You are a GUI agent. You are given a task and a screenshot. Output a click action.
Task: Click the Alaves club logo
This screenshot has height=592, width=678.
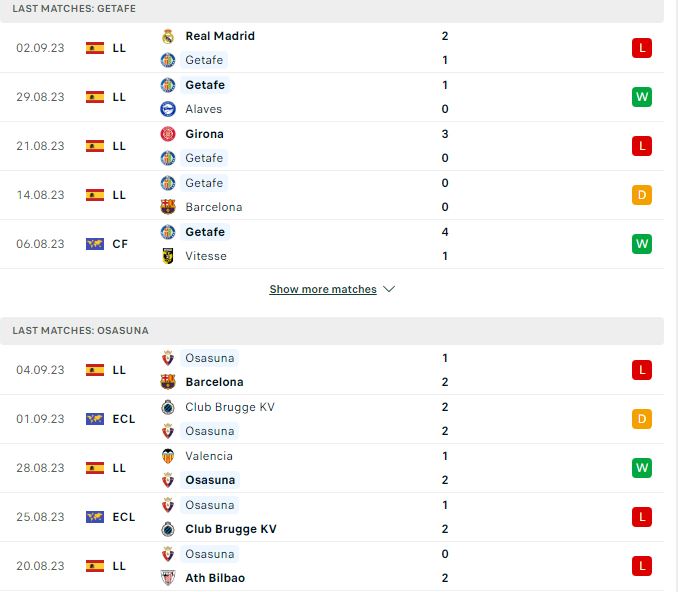pyautogui.click(x=168, y=109)
